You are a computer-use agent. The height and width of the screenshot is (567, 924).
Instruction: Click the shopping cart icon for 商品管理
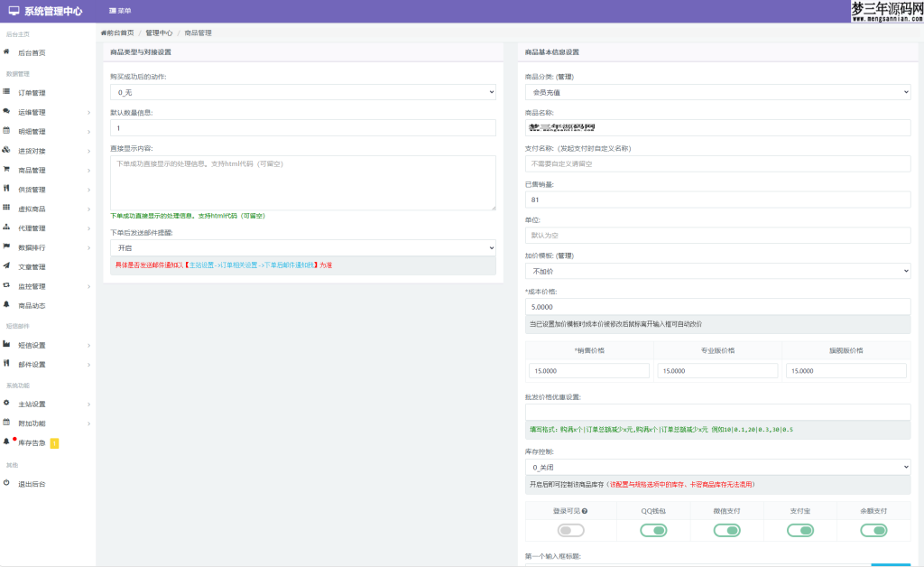point(6,170)
